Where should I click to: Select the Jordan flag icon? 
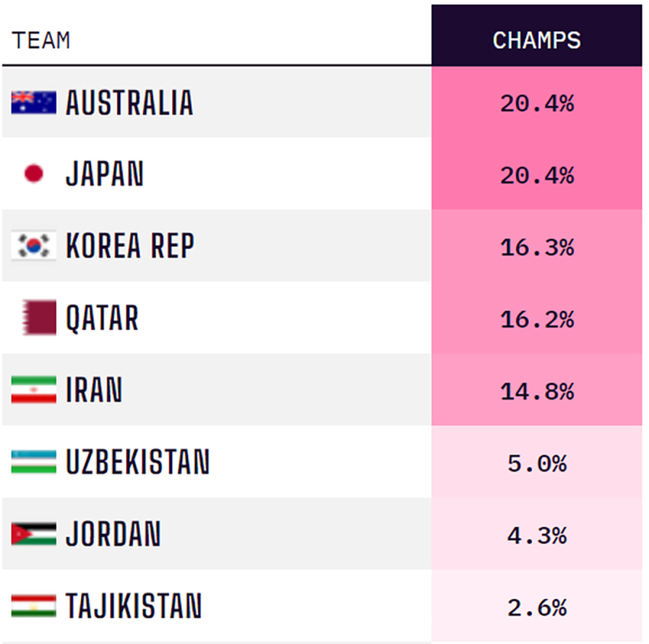pos(33,534)
